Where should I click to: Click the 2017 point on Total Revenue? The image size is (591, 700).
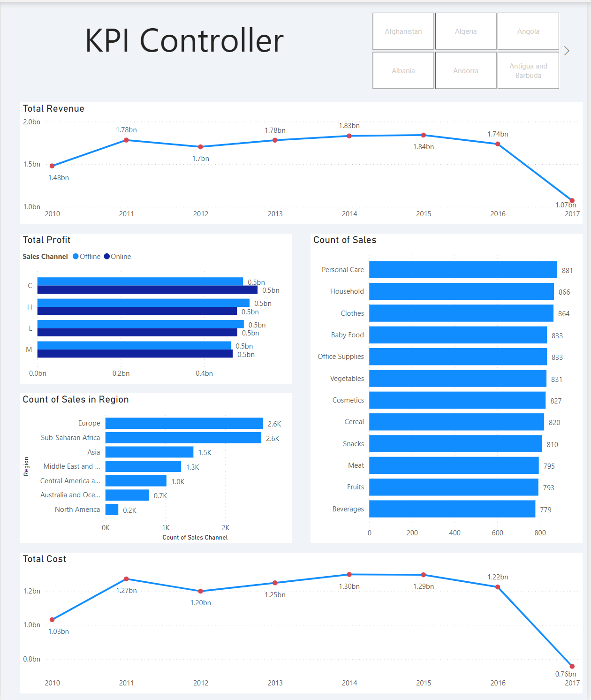572,201
